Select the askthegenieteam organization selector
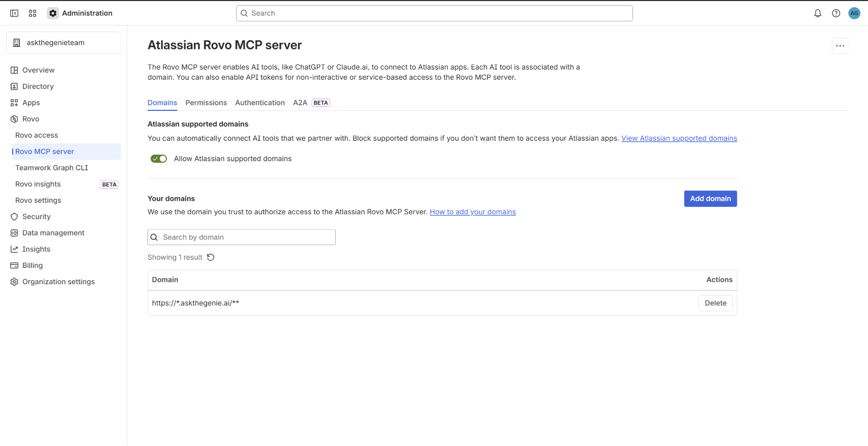868x446 pixels. 64,43
